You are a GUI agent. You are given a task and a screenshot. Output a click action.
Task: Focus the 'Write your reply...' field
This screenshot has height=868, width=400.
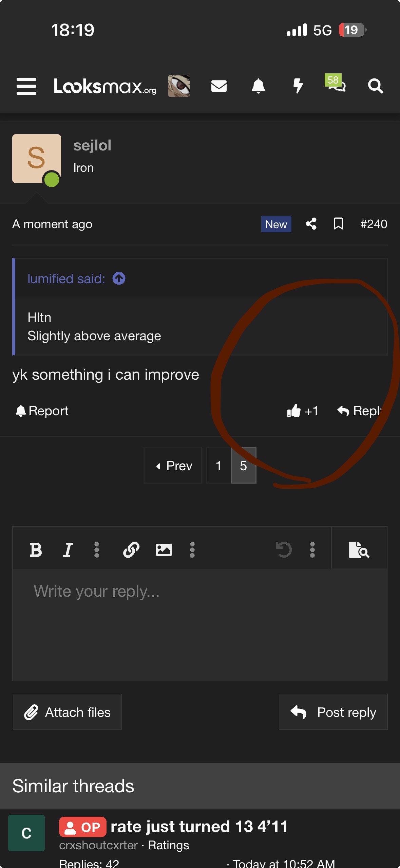click(x=200, y=625)
